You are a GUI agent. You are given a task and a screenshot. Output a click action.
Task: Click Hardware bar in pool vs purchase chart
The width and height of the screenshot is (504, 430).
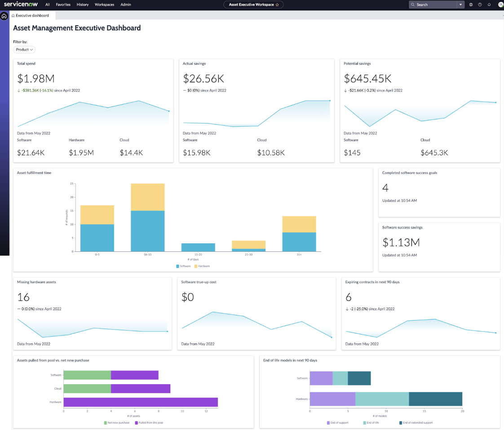point(141,402)
